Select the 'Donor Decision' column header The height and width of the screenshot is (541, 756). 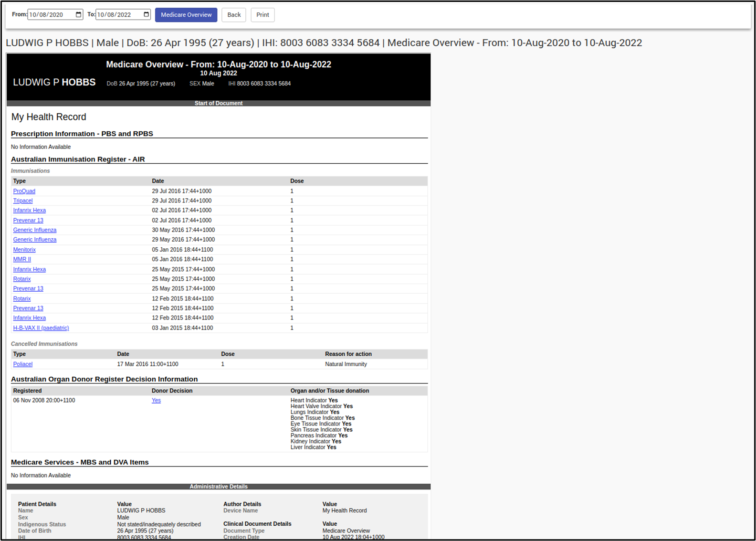172,391
